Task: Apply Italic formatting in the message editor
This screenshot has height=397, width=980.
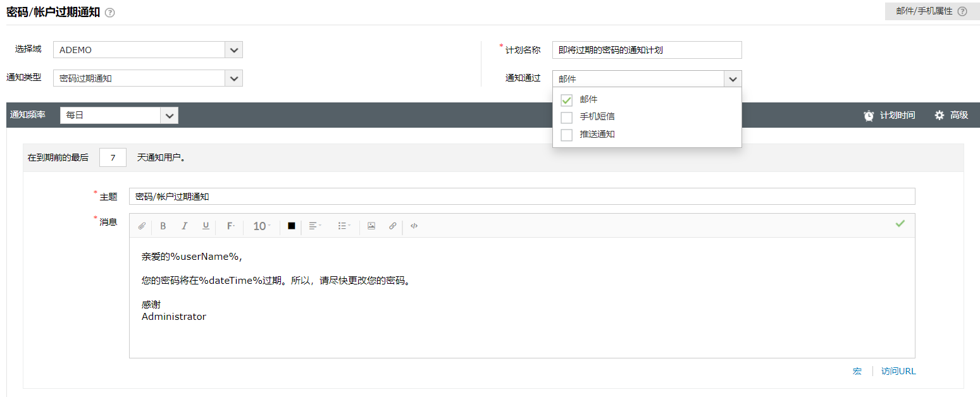Action: click(x=184, y=226)
